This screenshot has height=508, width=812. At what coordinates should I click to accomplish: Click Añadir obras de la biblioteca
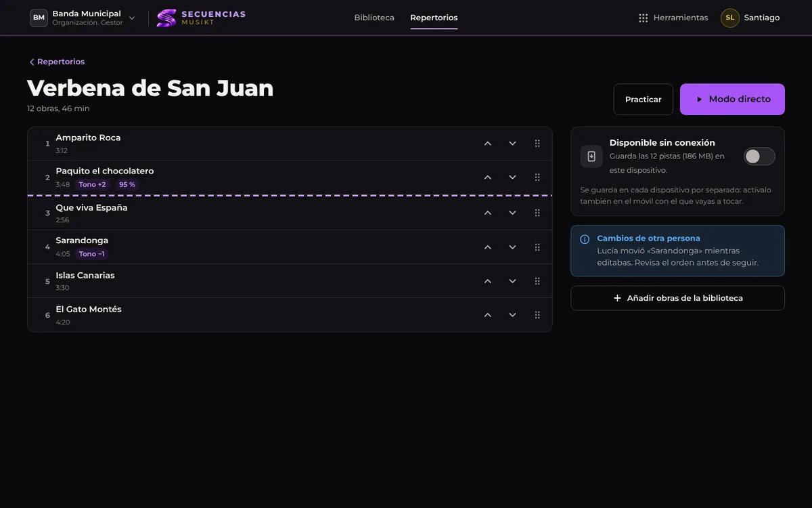[677, 298]
